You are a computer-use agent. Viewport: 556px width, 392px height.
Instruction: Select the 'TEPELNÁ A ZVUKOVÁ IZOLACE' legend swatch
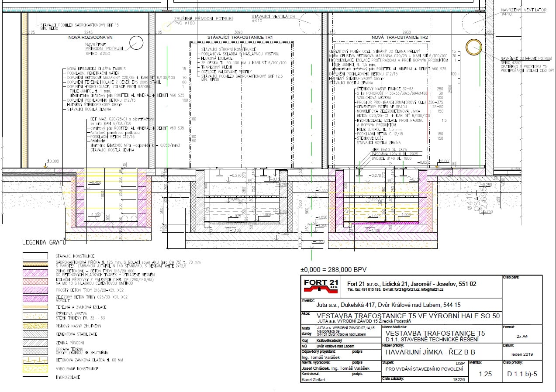coord(35,307)
